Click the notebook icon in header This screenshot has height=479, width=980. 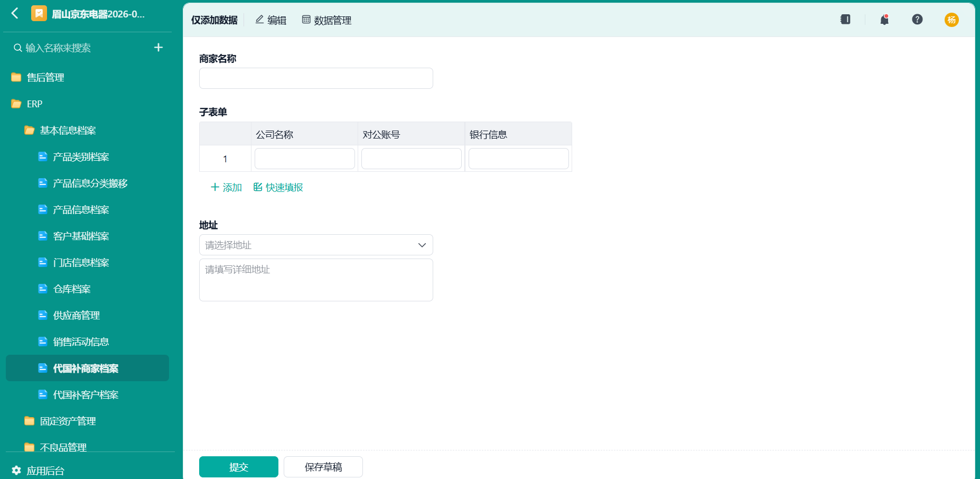pos(845,20)
